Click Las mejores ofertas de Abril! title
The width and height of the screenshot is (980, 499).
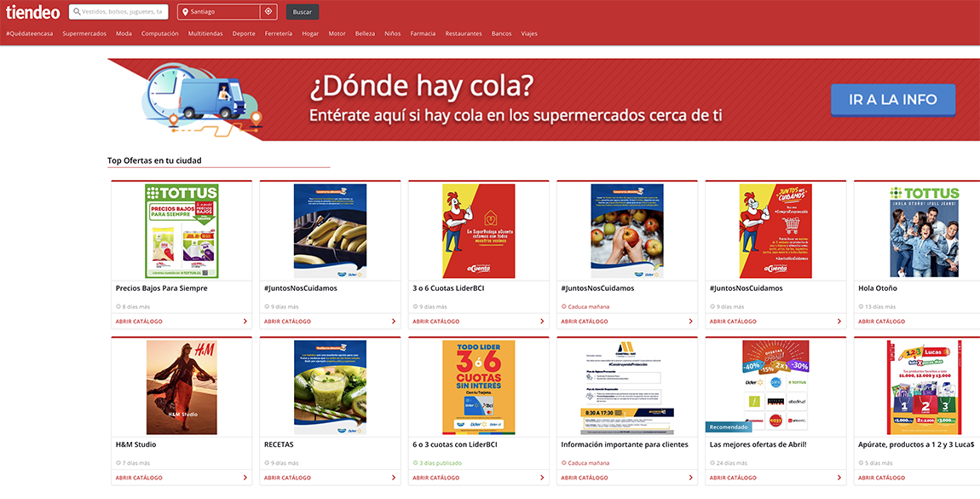pos(758,444)
